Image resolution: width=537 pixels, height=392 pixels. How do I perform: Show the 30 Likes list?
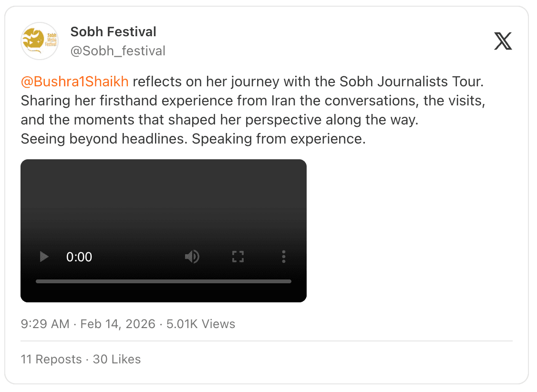(x=117, y=359)
